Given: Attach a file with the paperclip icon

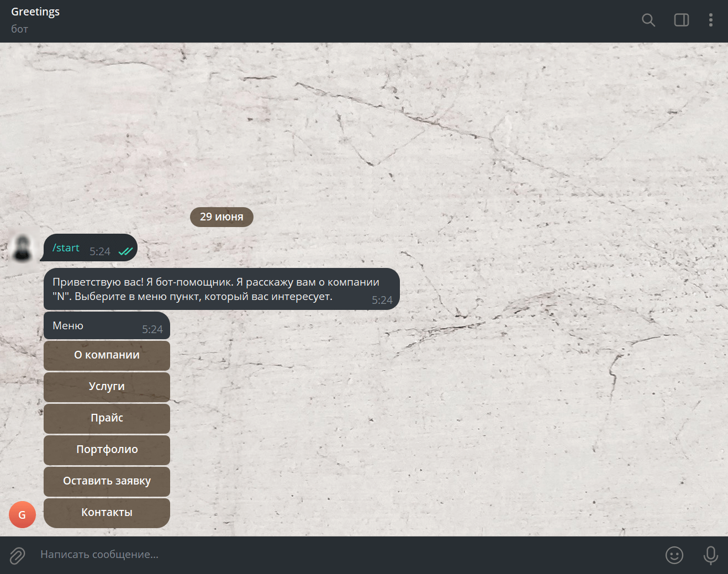Looking at the screenshot, I should (x=18, y=555).
